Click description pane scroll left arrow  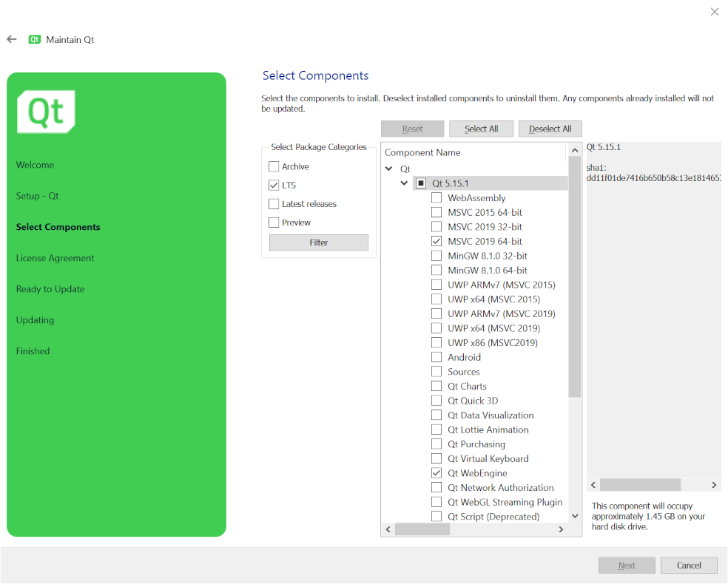[593, 485]
